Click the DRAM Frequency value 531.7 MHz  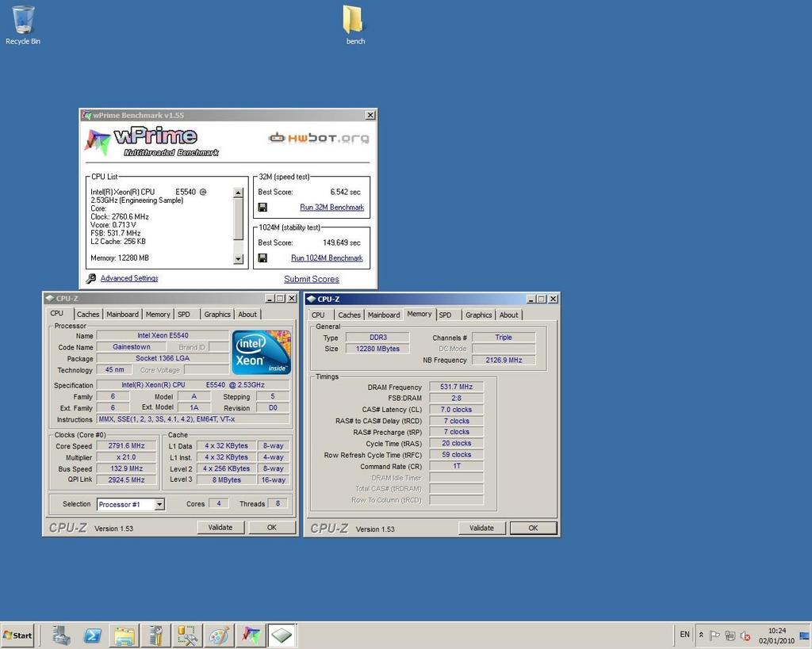(x=456, y=387)
